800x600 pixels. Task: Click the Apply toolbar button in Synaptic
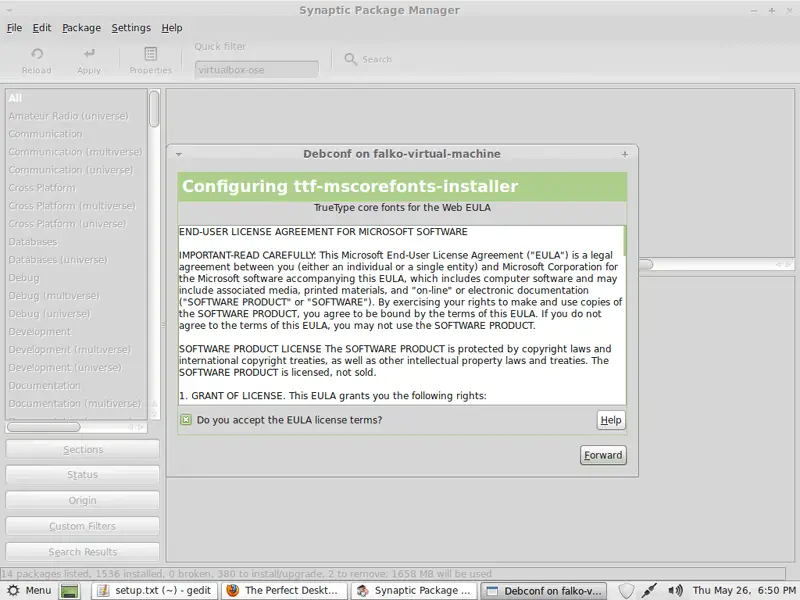click(x=89, y=60)
